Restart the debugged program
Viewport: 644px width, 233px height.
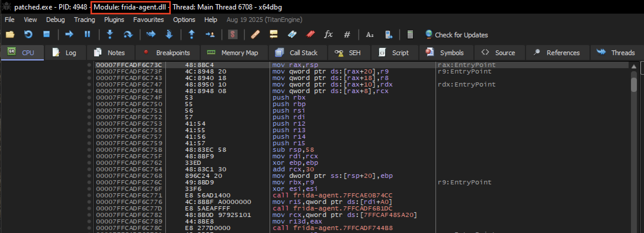pyautogui.click(x=28, y=35)
